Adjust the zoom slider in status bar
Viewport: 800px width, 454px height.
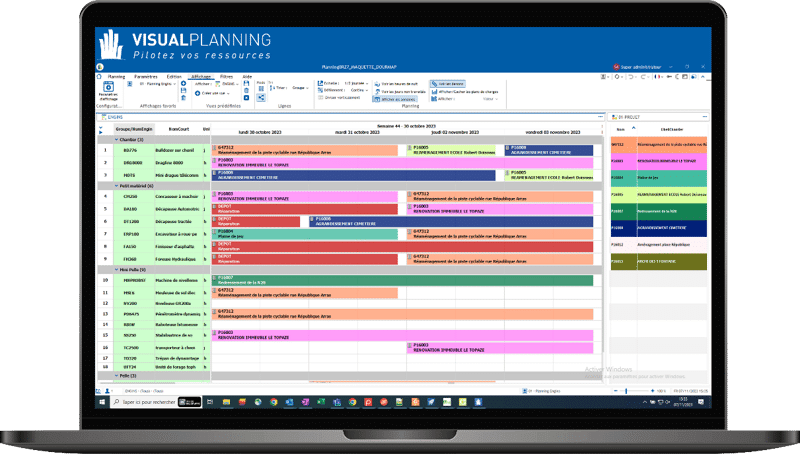click(x=627, y=391)
